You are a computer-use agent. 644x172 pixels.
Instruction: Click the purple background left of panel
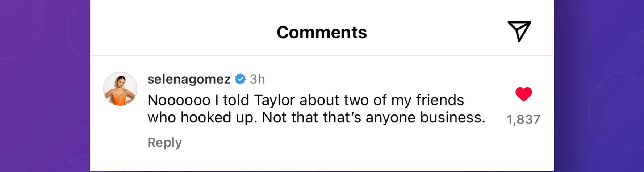[45, 86]
